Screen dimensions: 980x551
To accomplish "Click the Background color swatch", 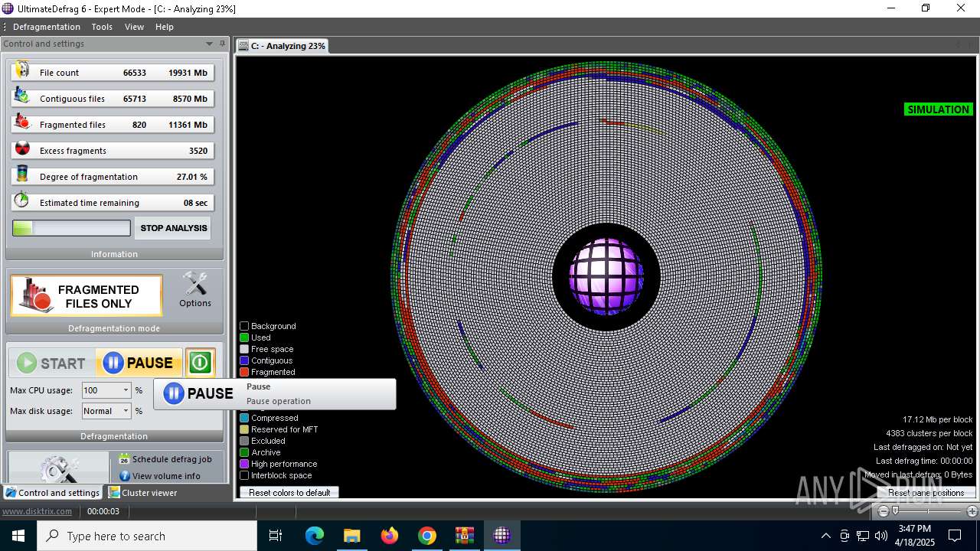I will (244, 326).
